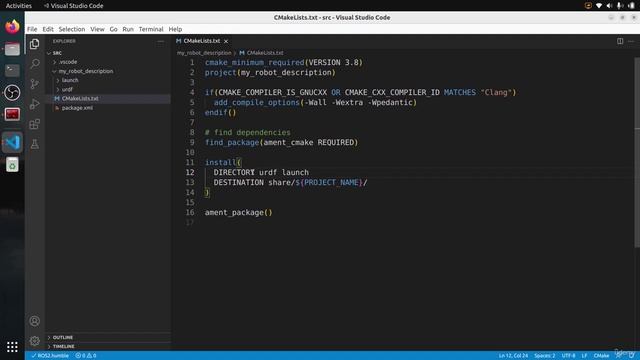The image size is (640, 360).
Task: Click the CMake language mode indicator
Action: point(601,356)
